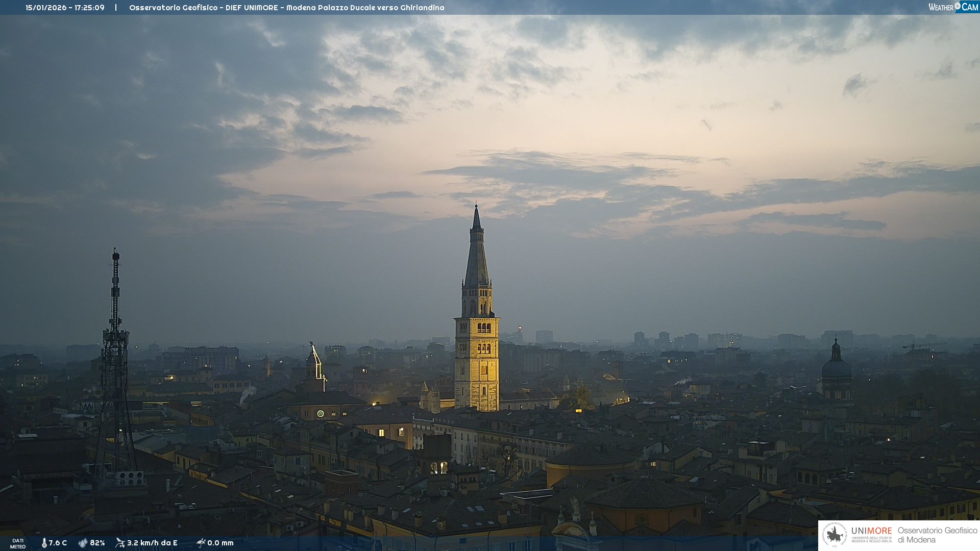
Task: Click the WeatherCam logo in top corner
Action: (x=953, y=7)
